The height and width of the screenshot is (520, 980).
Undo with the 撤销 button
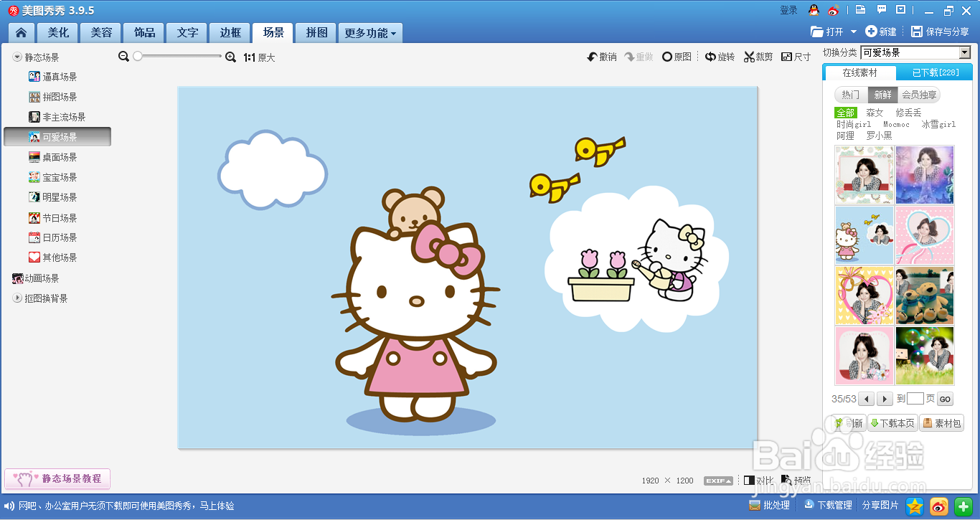(x=602, y=57)
